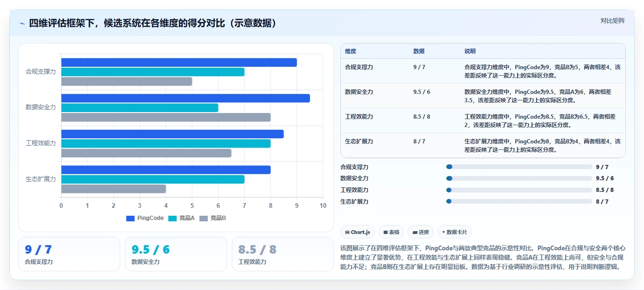This screenshot has width=644, height=290.
Task: Click the 生态扩展力 chart axis label
Action: [41, 179]
